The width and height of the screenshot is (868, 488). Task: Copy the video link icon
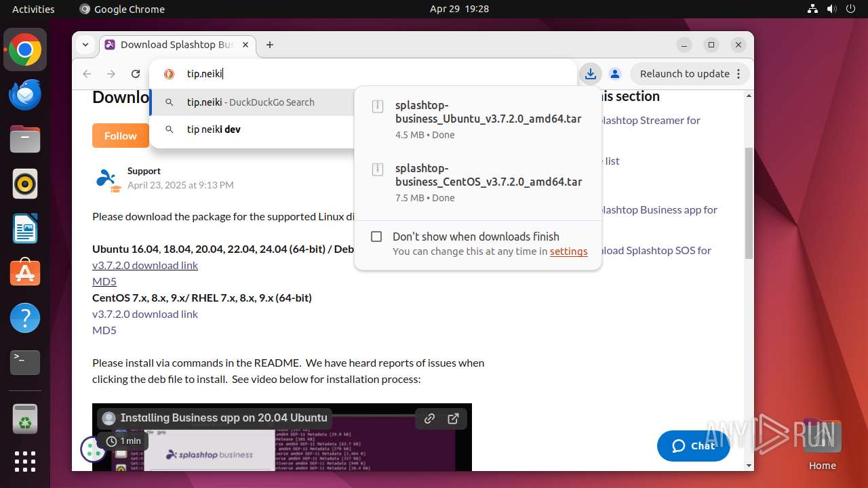[x=429, y=418]
